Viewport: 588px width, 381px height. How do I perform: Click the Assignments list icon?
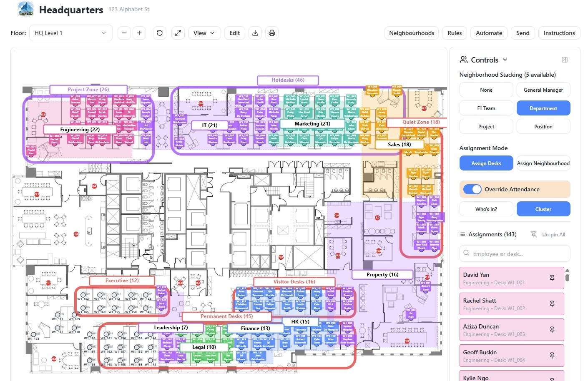pyautogui.click(x=462, y=234)
